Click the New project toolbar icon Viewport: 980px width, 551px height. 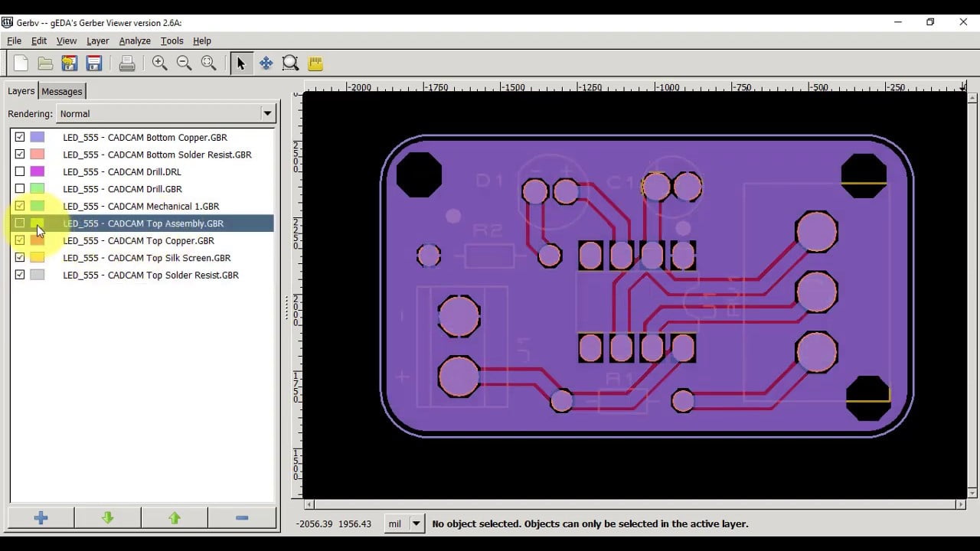(21, 64)
